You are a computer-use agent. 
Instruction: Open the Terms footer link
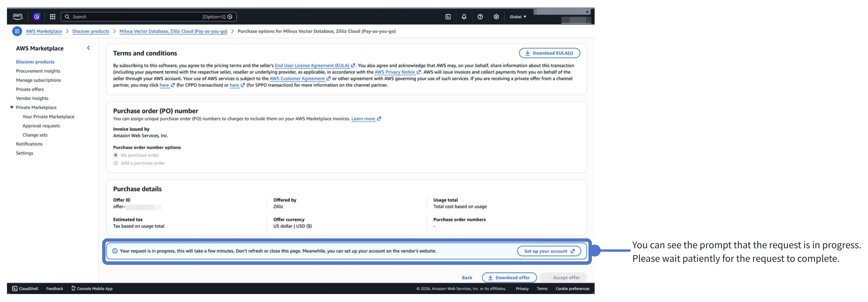click(542, 288)
